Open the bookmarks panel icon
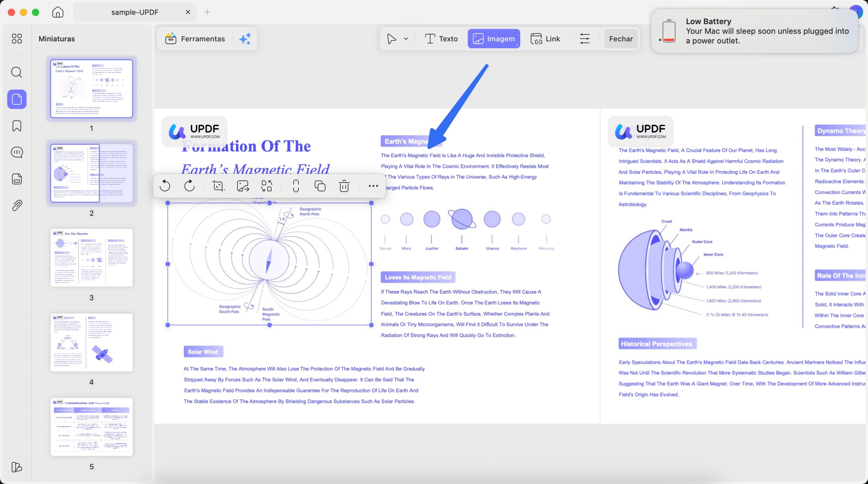Image resolution: width=868 pixels, height=484 pixels. (17, 126)
